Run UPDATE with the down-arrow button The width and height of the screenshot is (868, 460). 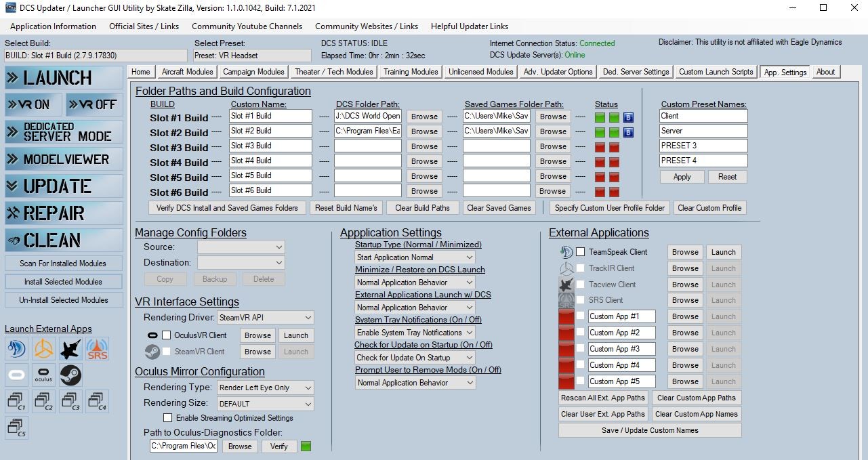(x=64, y=186)
